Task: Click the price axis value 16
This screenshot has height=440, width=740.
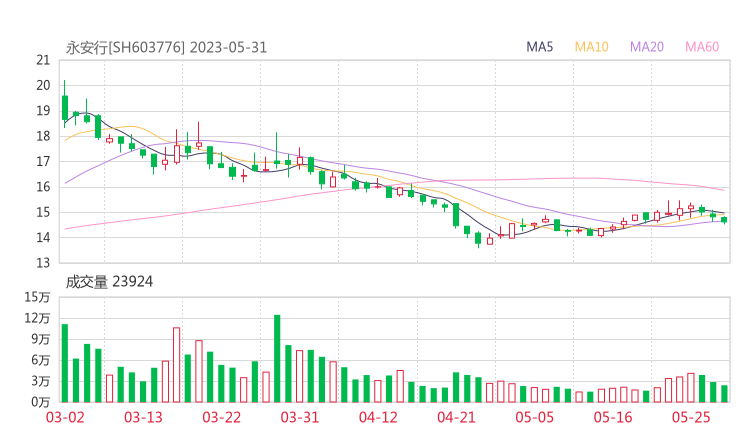Action: (43, 187)
